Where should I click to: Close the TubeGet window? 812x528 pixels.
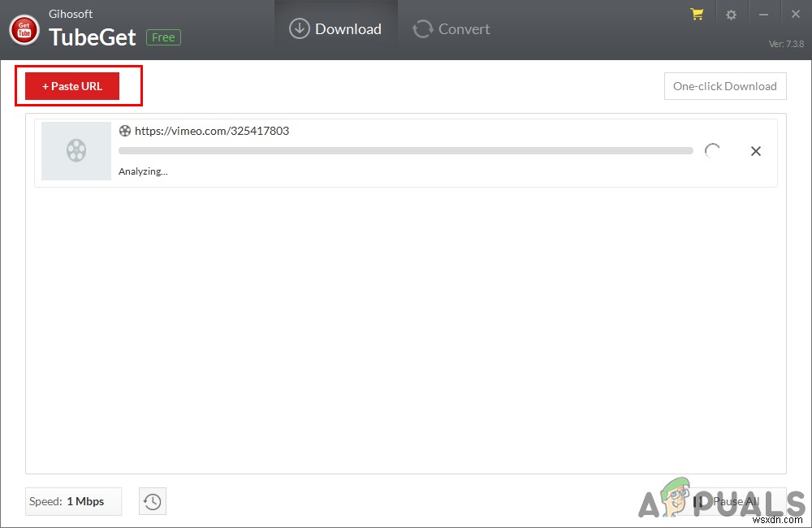point(796,14)
